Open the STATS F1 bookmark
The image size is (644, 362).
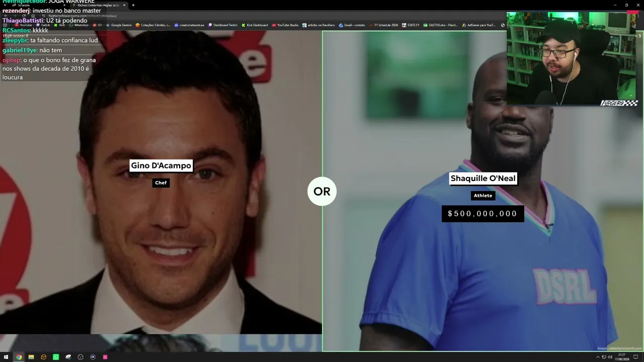(411, 25)
